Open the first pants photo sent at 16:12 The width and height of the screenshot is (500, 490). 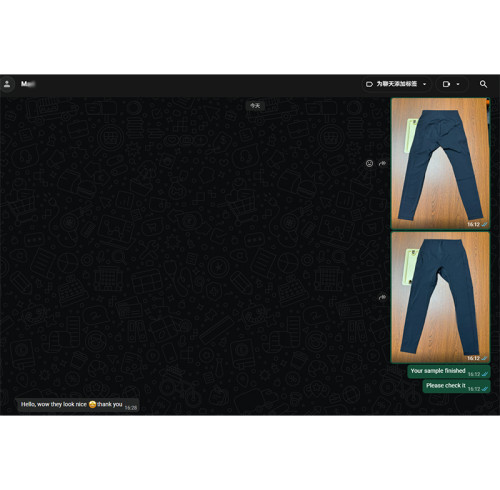click(x=440, y=163)
